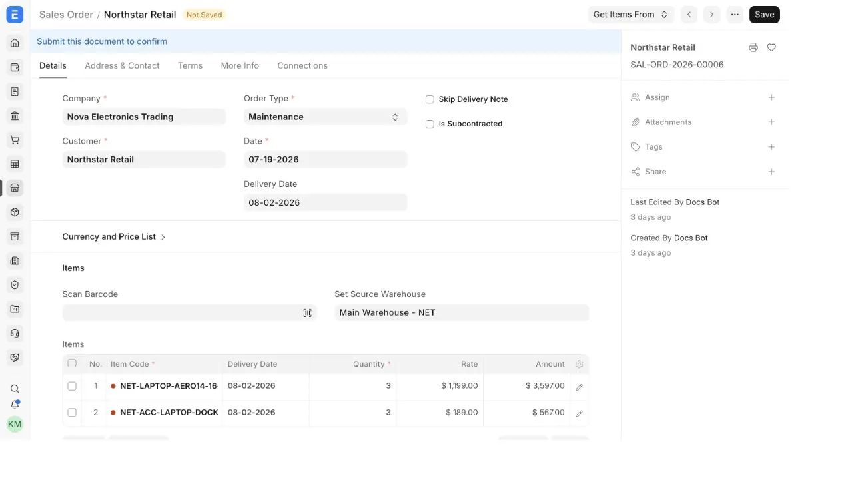The width and height of the screenshot is (868, 484).
Task: Tick the Is Subcontracted checkbox
Action: 430,124
